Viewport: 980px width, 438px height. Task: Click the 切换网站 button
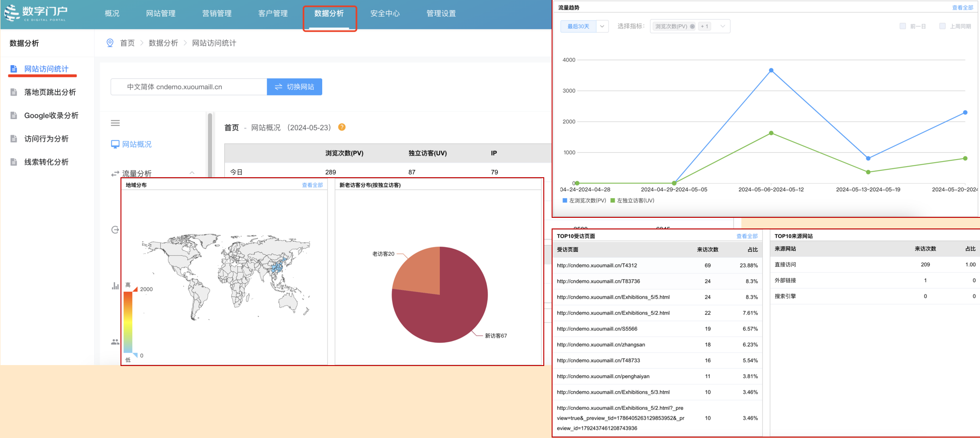[295, 87]
